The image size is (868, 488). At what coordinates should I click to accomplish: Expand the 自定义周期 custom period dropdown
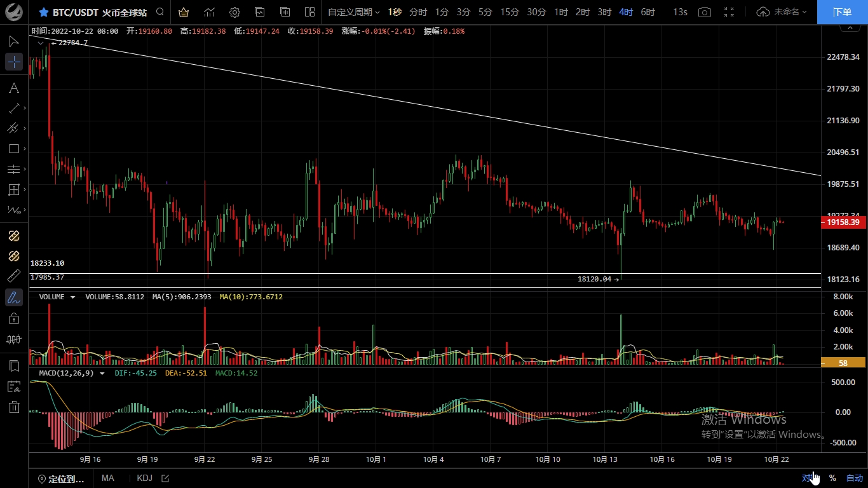(x=353, y=12)
